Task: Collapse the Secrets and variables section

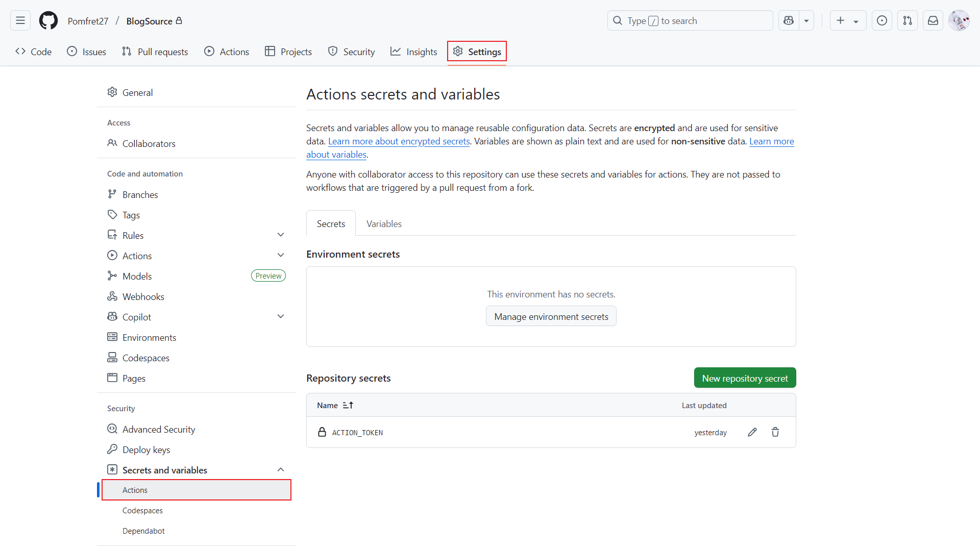Action: click(x=281, y=470)
